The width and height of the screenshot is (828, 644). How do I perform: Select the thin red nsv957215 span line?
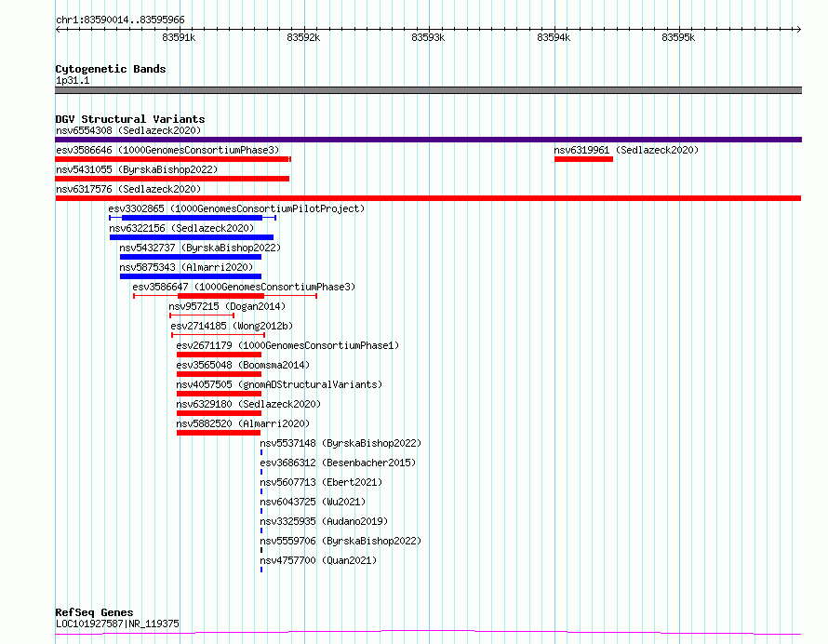tap(202, 315)
